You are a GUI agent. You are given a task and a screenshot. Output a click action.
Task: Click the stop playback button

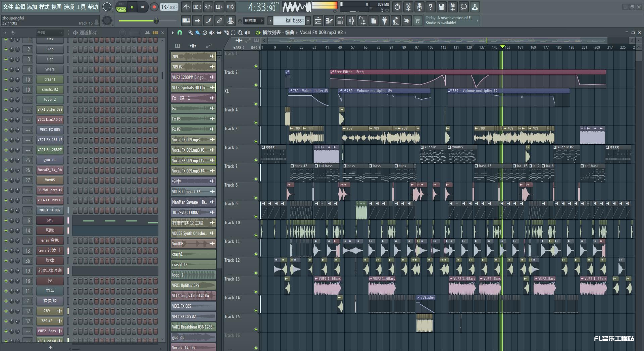tap(143, 7)
